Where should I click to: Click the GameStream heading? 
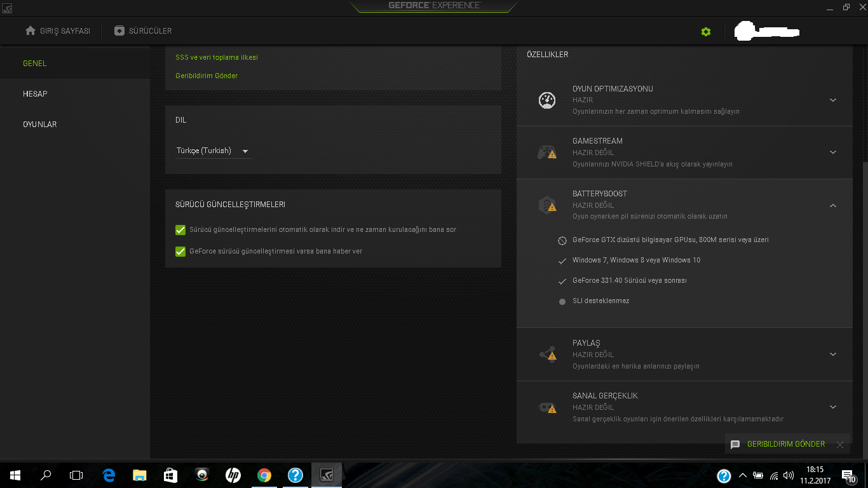[597, 141]
